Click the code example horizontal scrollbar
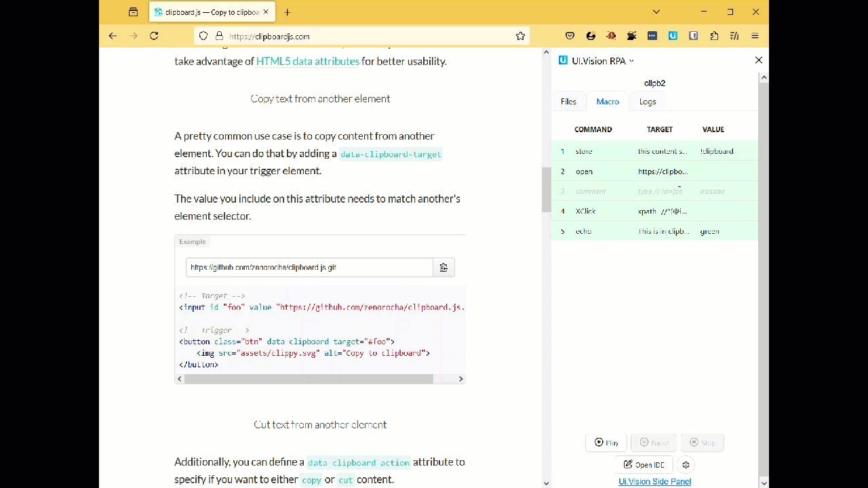Image resolution: width=868 pixels, height=488 pixels. point(309,379)
